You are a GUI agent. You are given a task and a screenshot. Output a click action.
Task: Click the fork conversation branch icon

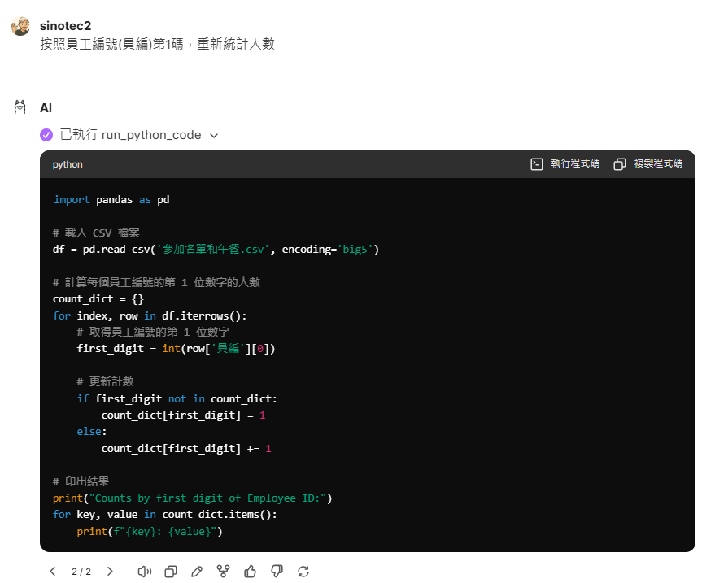(x=223, y=572)
